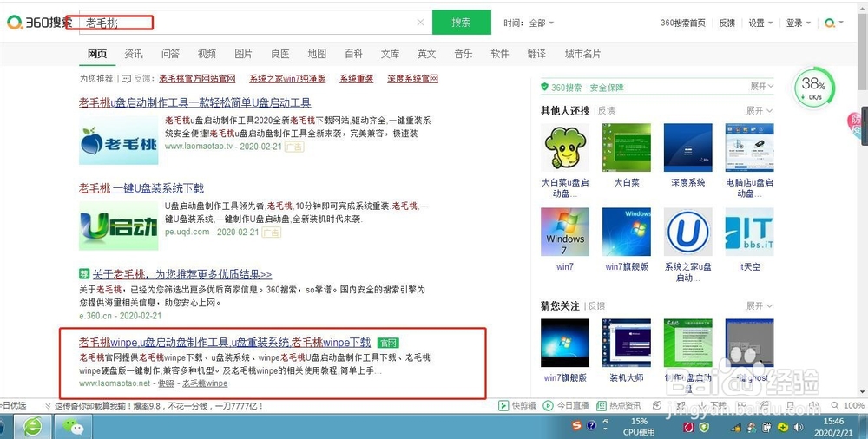Expand the 猜您关注 section
The width and height of the screenshot is (868, 439).
point(759,305)
